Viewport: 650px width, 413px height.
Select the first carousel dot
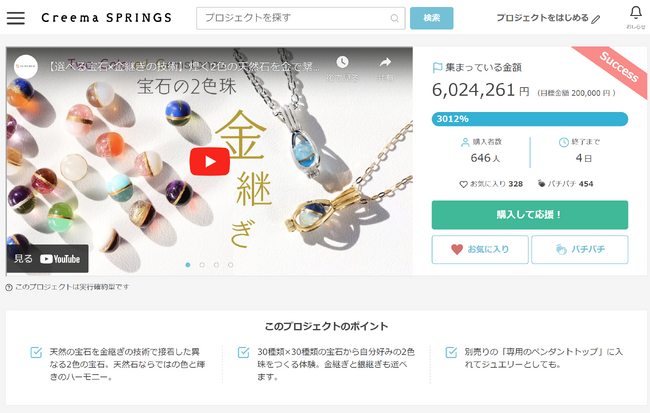tap(188, 265)
